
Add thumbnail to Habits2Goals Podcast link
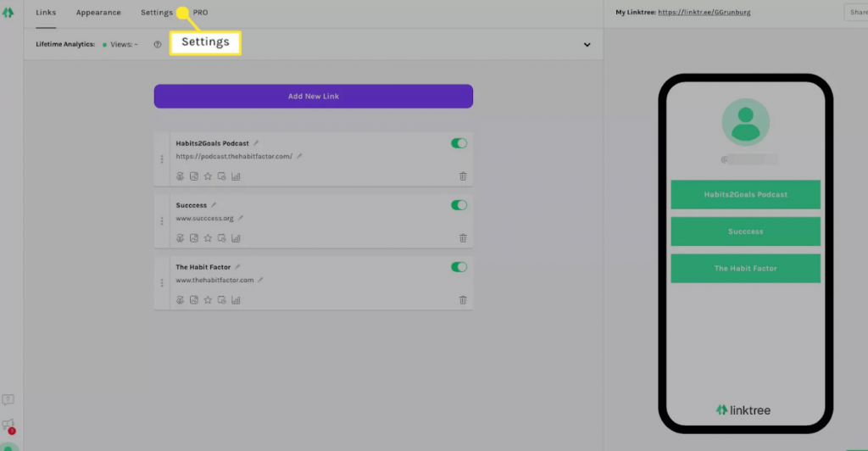(x=194, y=176)
